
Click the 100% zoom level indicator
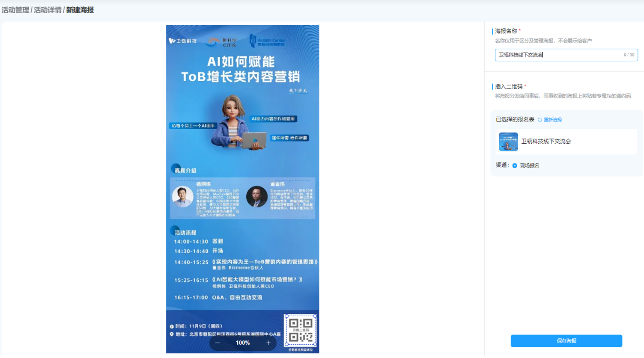point(243,343)
